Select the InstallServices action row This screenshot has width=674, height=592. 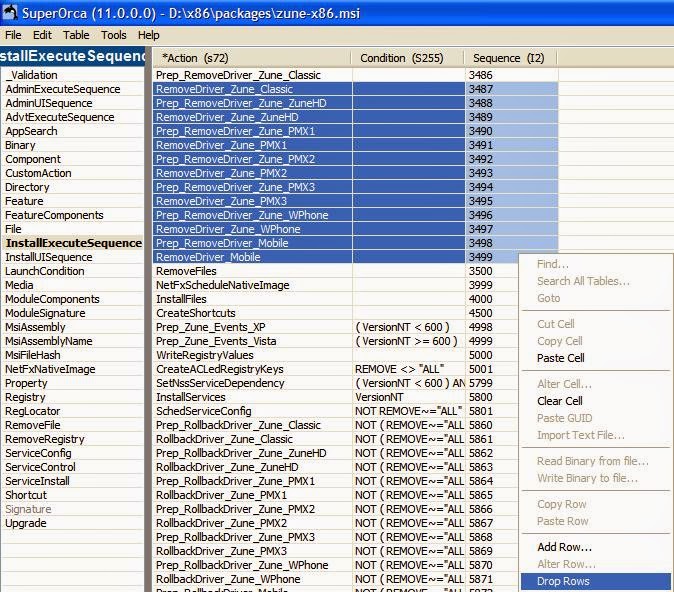252,397
